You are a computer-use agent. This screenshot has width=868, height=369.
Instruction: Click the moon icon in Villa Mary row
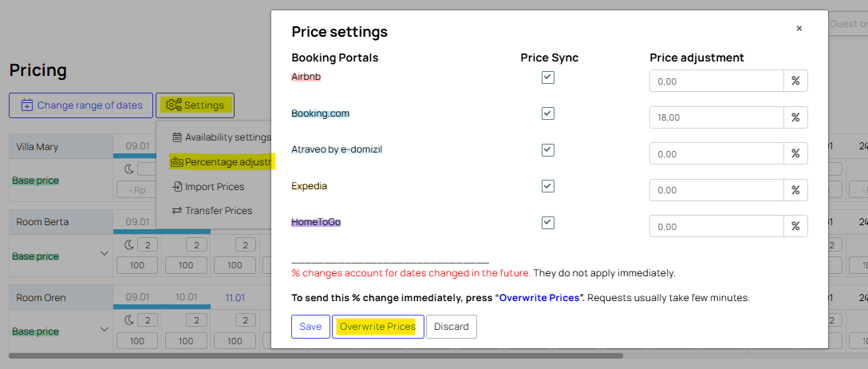(128, 169)
